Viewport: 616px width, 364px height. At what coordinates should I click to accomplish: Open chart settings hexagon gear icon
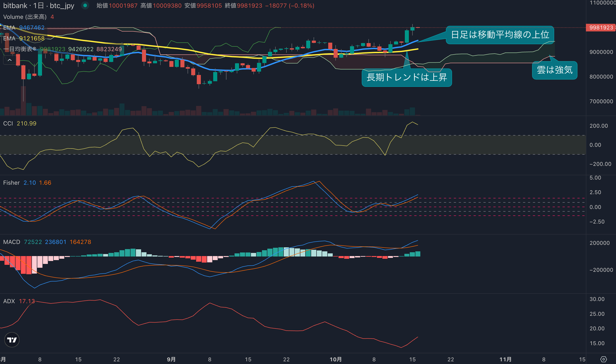(x=603, y=359)
